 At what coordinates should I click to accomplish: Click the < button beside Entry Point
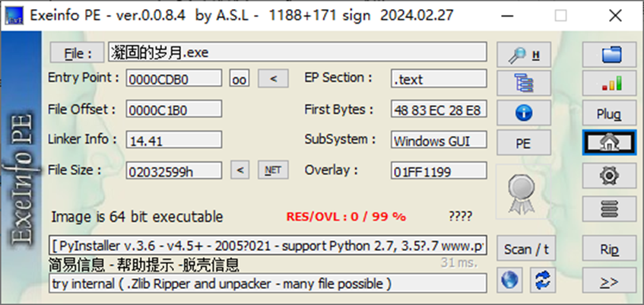pyautogui.click(x=273, y=78)
